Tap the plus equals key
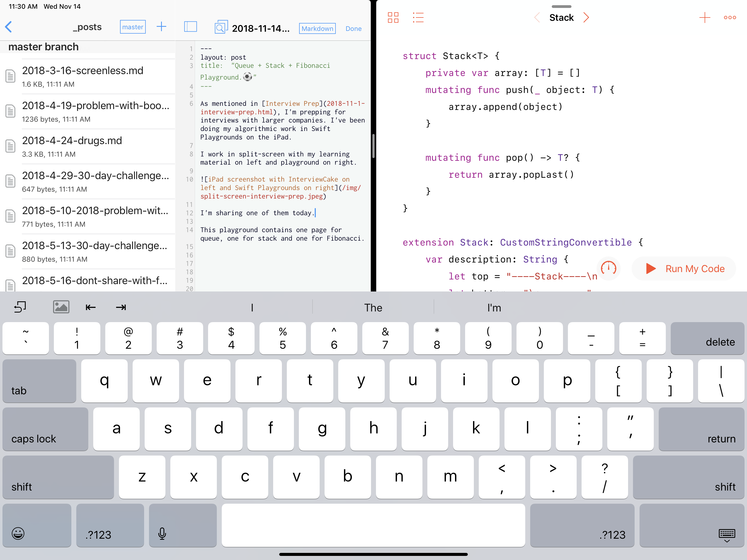 [642, 338]
